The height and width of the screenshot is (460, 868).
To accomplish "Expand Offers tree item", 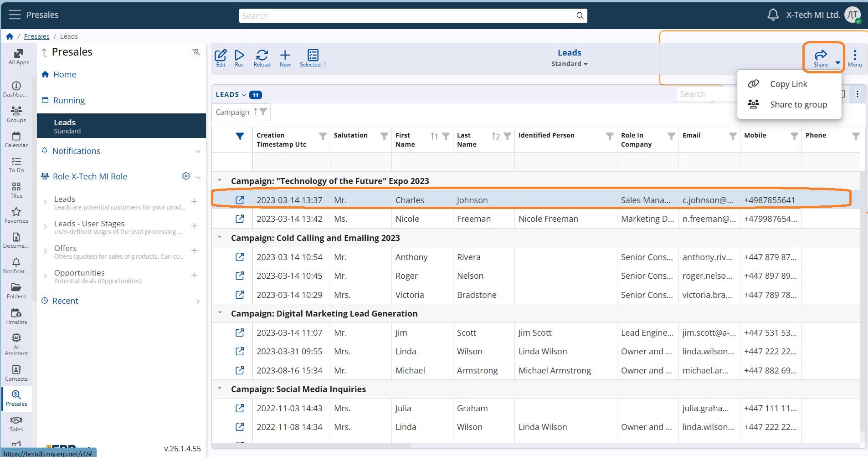I will tap(45, 251).
